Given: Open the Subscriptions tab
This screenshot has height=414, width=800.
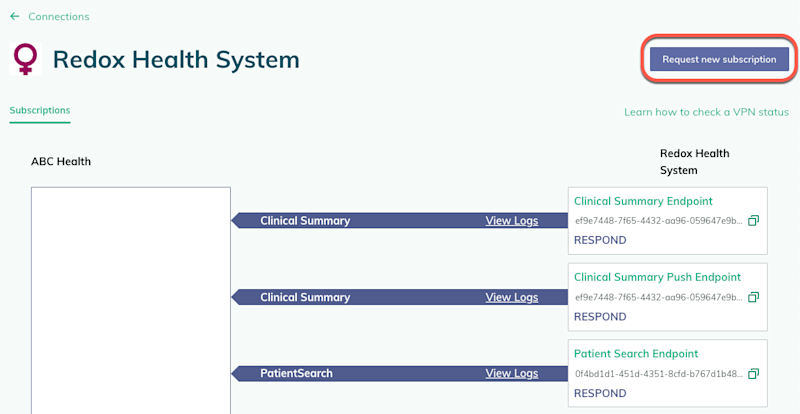Looking at the screenshot, I should click(40, 110).
